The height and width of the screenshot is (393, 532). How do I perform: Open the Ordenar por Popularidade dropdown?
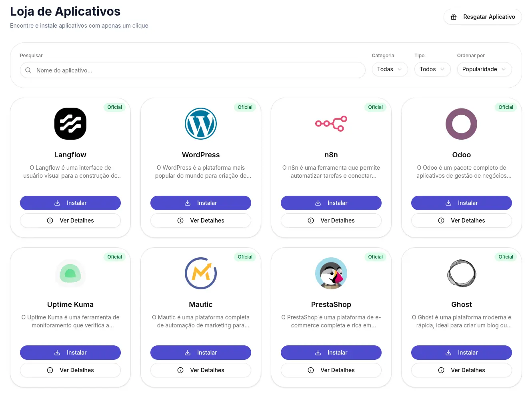click(484, 69)
